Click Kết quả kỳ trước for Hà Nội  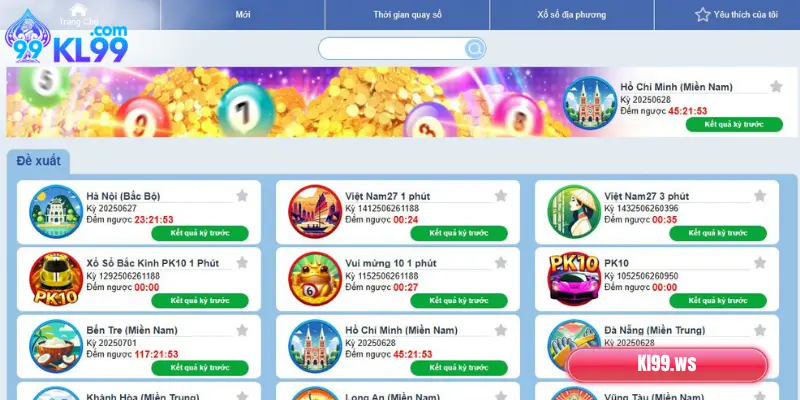[x=200, y=233]
